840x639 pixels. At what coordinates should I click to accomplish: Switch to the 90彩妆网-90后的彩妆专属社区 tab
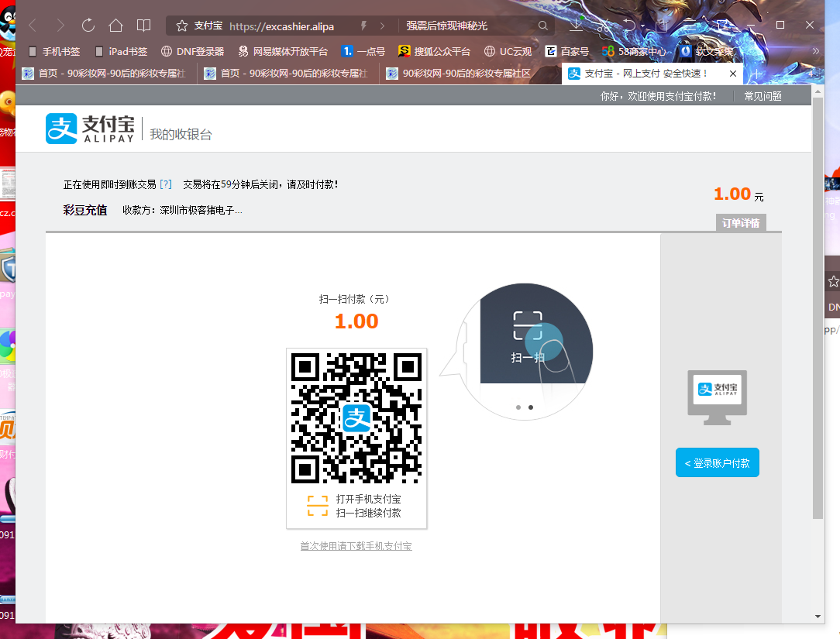point(470,74)
